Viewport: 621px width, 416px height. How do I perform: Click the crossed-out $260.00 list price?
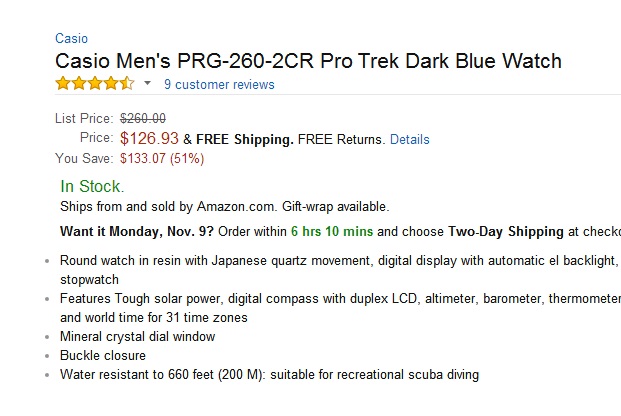[143, 118]
